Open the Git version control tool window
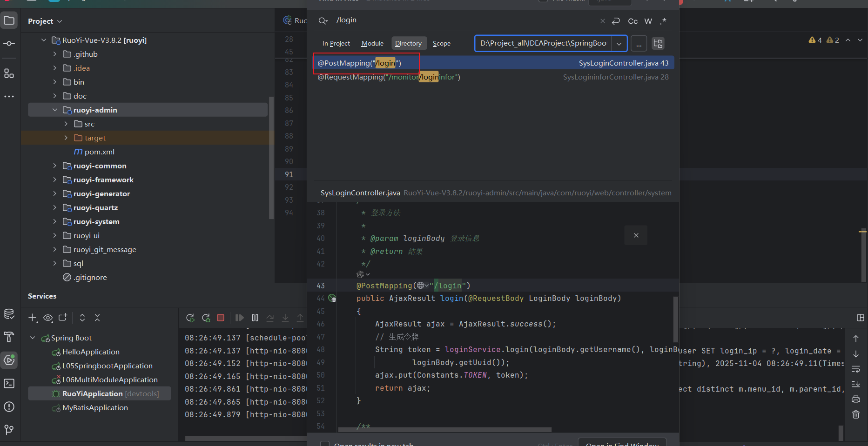This screenshot has height=446, width=868. pyautogui.click(x=9, y=430)
